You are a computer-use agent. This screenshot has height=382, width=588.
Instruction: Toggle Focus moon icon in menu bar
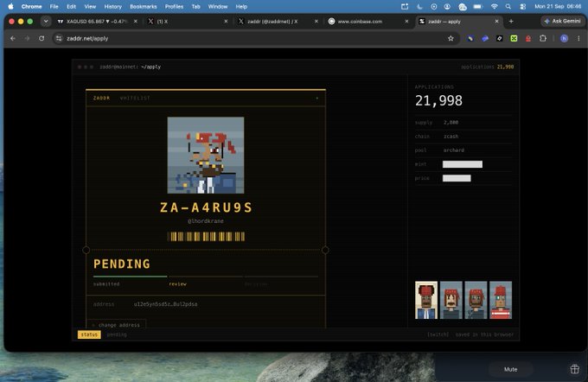tap(419, 6)
